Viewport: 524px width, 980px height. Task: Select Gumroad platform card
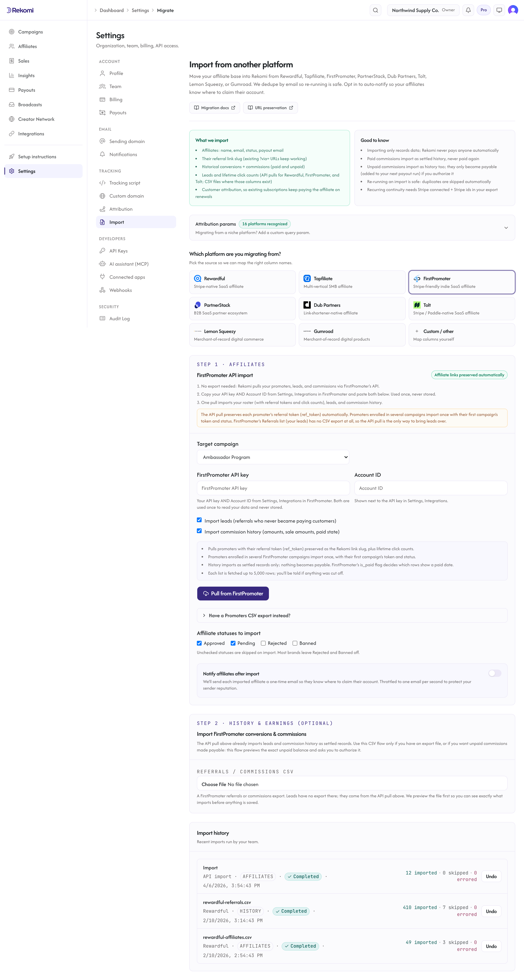click(352, 335)
